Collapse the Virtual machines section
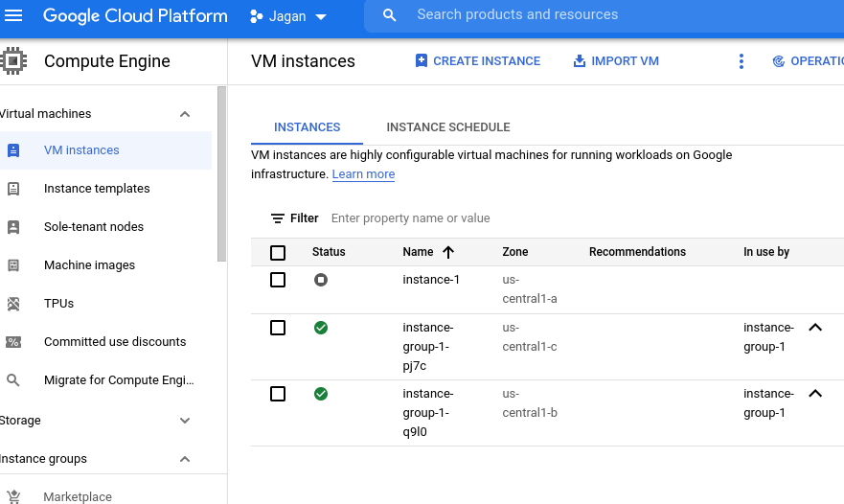This screenshot has width=844, height=504. tap(185, 114)
